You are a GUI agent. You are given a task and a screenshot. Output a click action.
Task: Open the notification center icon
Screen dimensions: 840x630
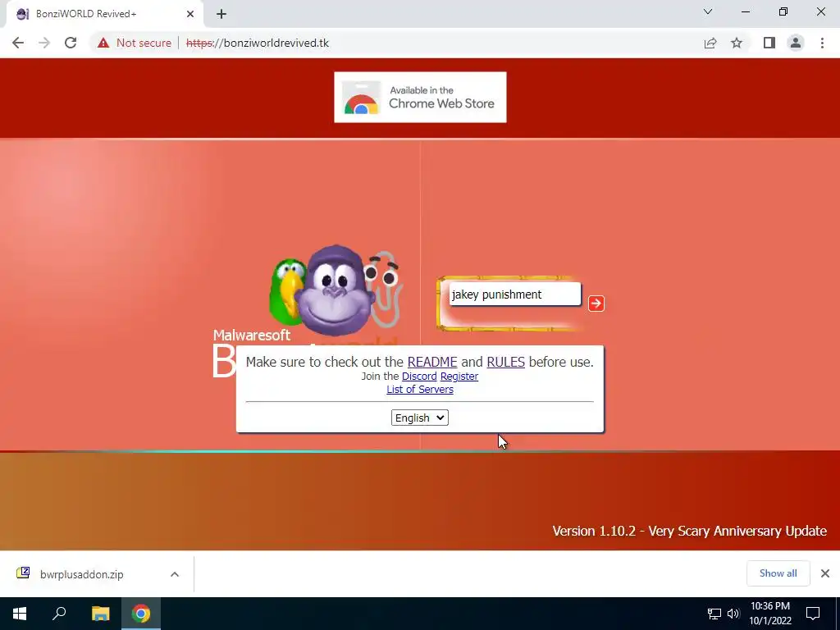click(x=813, y=614)
